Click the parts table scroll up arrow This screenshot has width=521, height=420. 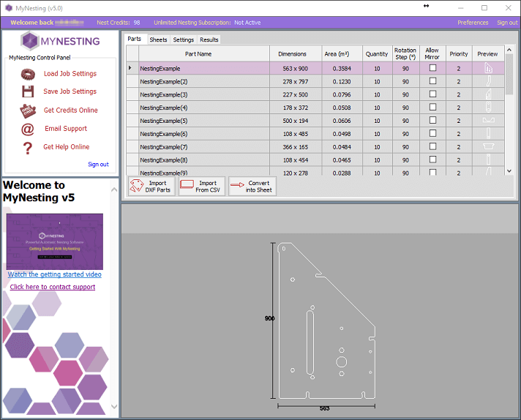coord(509,50)
